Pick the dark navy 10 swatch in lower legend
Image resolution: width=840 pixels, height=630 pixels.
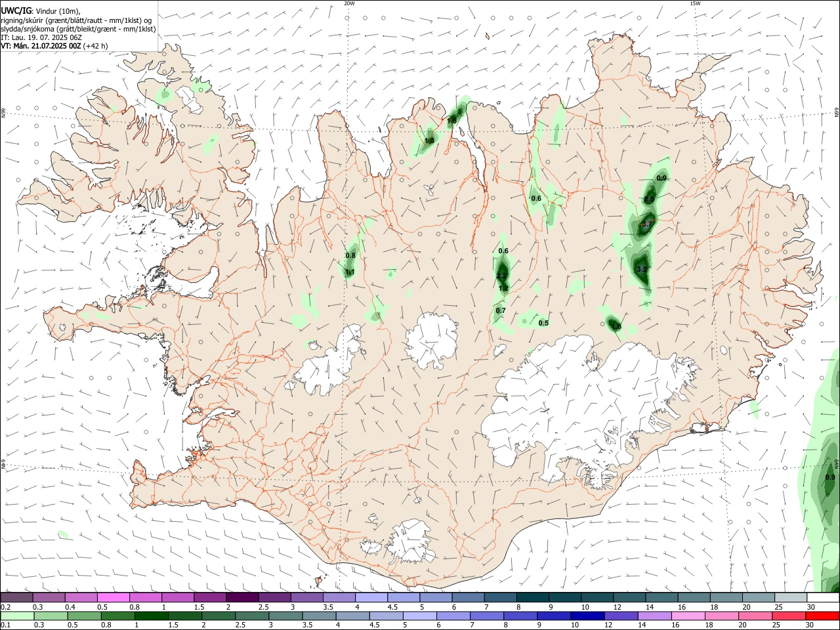[x=587, y=616]
